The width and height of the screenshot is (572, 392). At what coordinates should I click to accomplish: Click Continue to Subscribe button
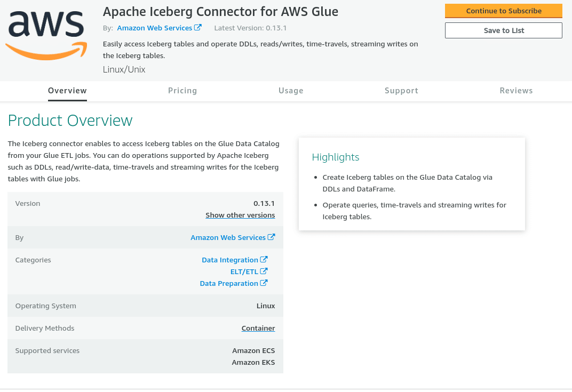point(503,11)
